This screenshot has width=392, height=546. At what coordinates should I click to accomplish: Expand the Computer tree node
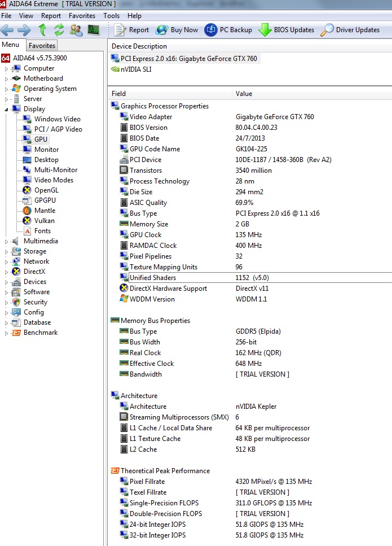point(6,68)
